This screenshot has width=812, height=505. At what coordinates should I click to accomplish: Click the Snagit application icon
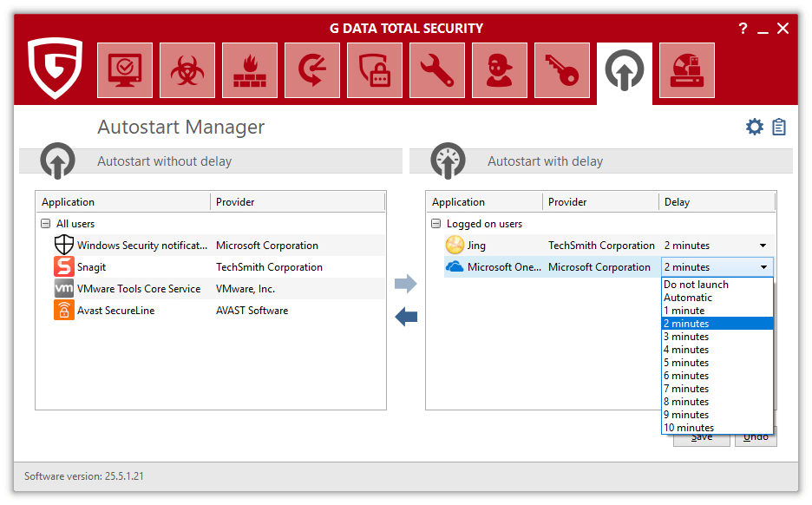(63, 266)
